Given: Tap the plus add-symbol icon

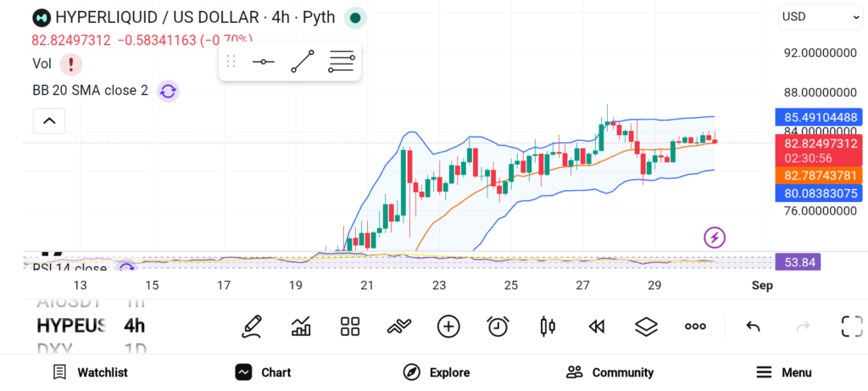Looking at the screenshot, I should 448,327.
